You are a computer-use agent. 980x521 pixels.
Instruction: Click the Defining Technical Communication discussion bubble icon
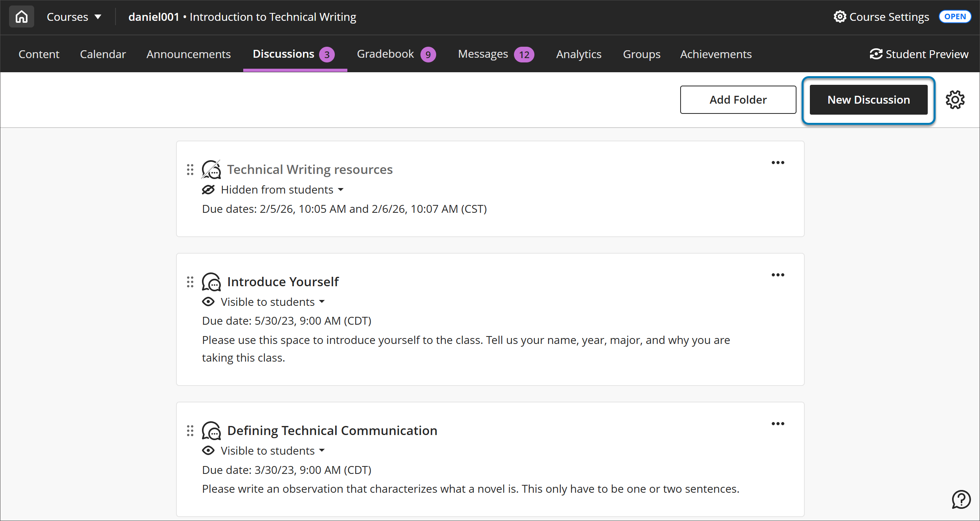tap(212, 430)
